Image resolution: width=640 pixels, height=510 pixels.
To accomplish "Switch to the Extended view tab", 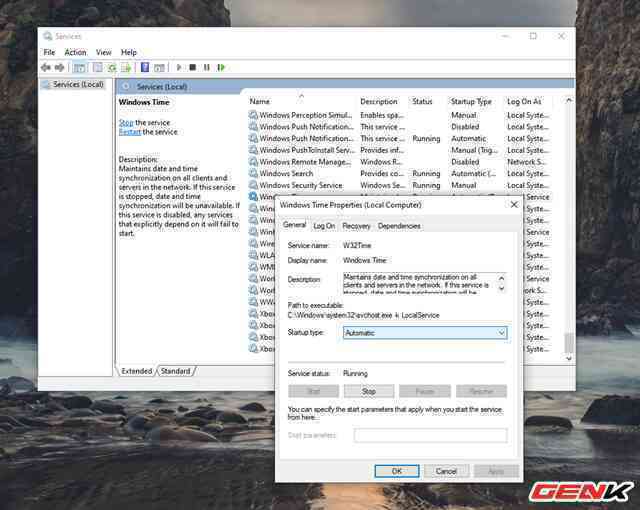I will (137, 371).
